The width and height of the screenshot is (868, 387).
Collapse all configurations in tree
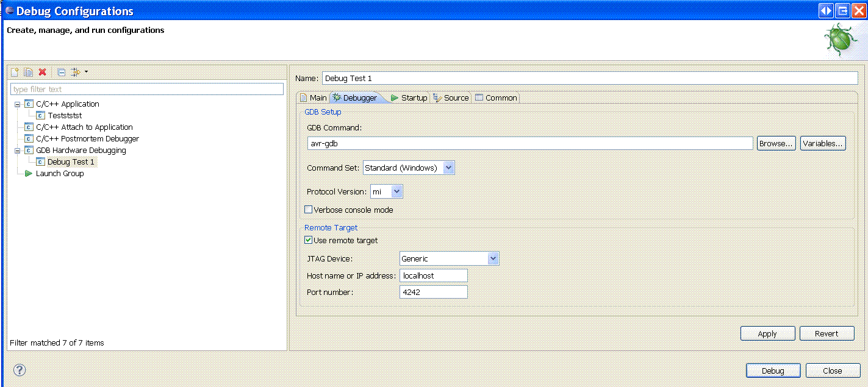tap(62, 72)
